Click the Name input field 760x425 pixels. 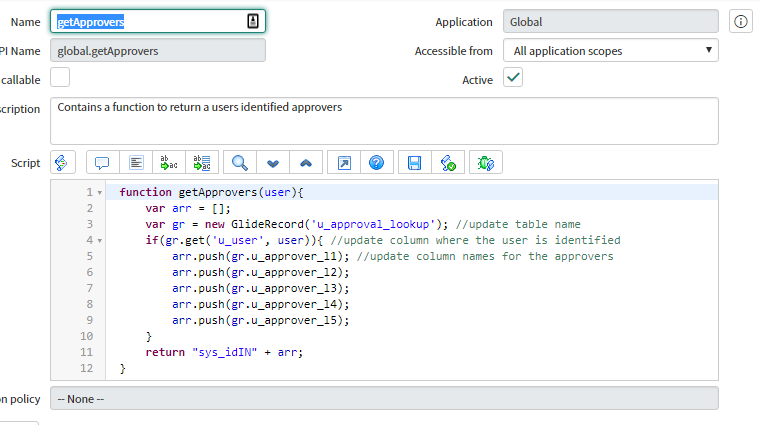[x=158, y=21]
